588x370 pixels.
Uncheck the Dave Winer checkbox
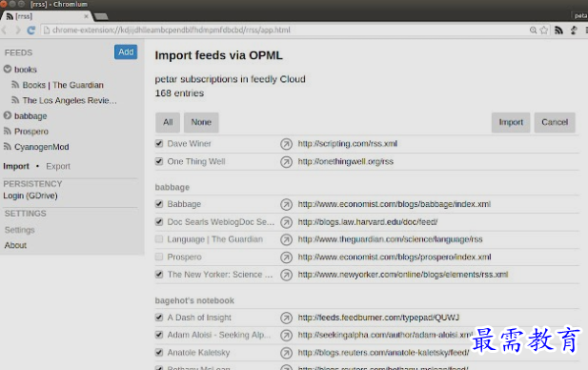[159, 143]
